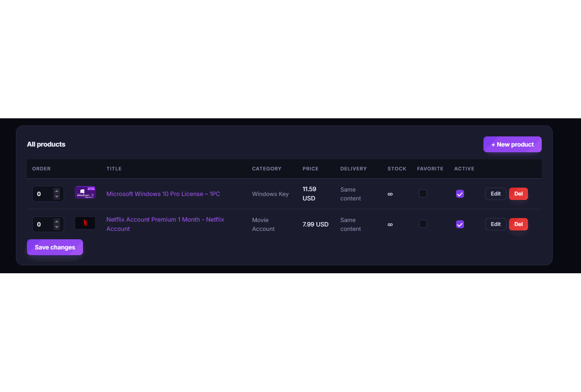Screen dimensions: 581x392
Task: Click the infinite stock symbol for Windows 10 Pro
Action: 390,194
